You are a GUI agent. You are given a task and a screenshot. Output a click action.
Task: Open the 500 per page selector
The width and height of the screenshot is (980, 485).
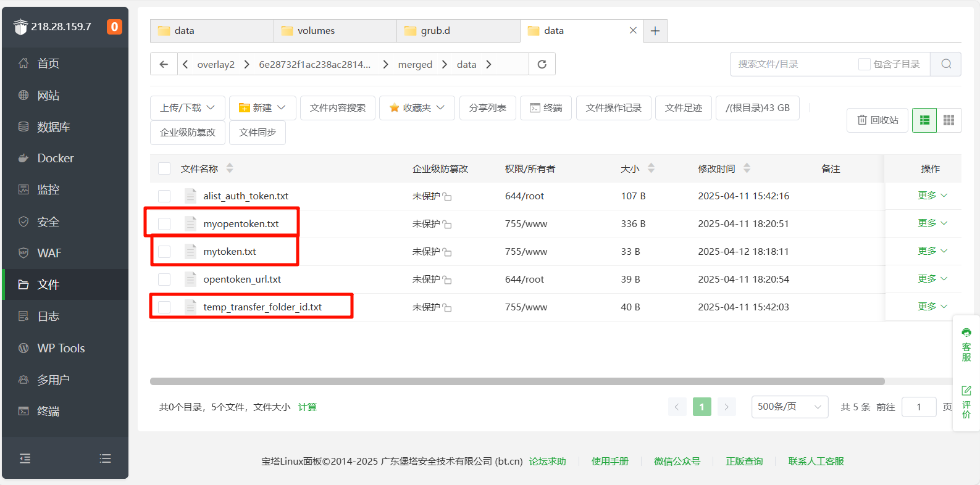tap(790, 407)
